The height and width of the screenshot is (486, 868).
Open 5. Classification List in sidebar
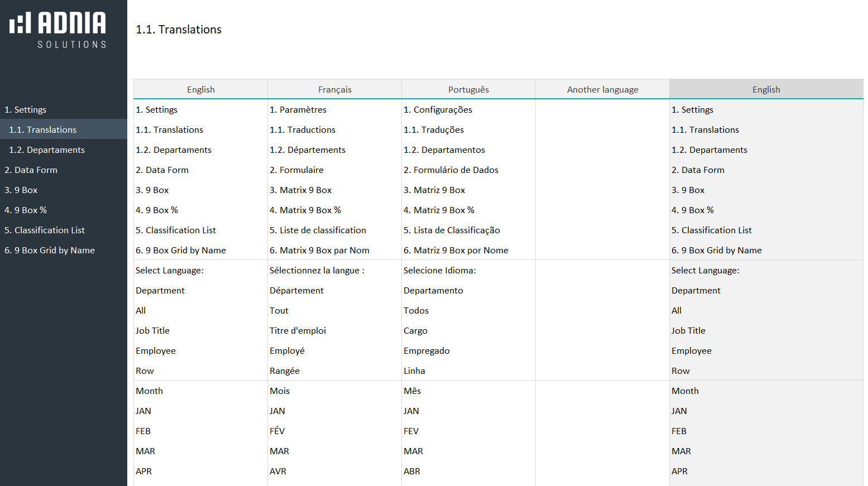point(45,230)
